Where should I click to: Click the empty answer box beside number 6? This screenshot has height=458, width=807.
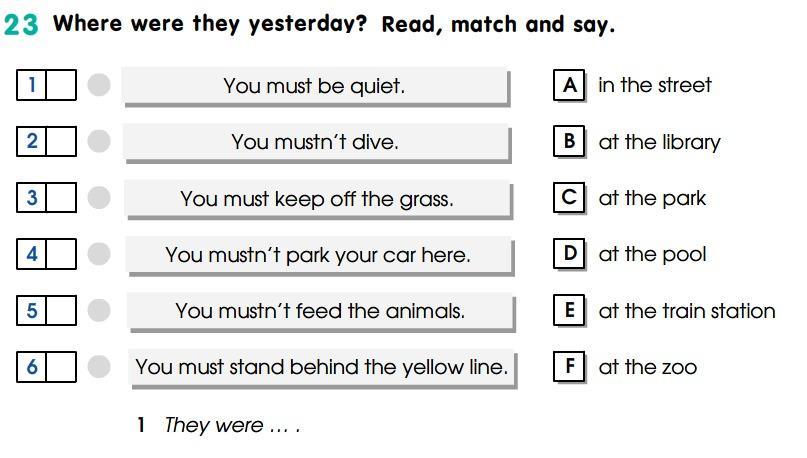tap(61, 367)
